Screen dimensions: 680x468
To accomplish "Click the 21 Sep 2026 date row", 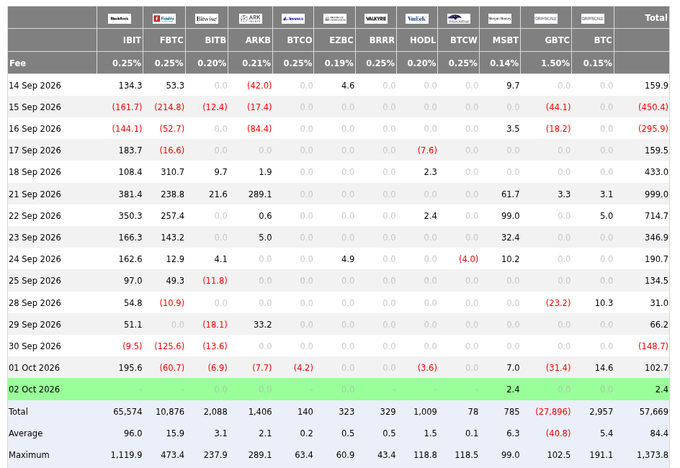I will click(x=35, y=194).
